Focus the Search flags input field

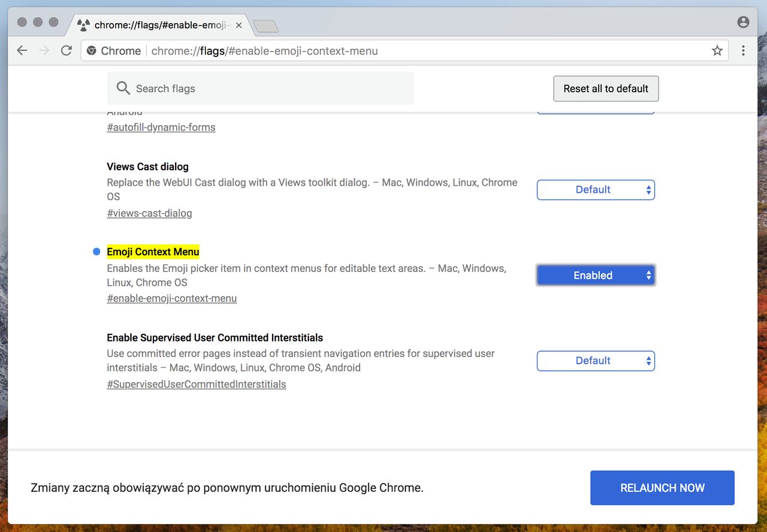pyautogui.click(x=261, y=89)
